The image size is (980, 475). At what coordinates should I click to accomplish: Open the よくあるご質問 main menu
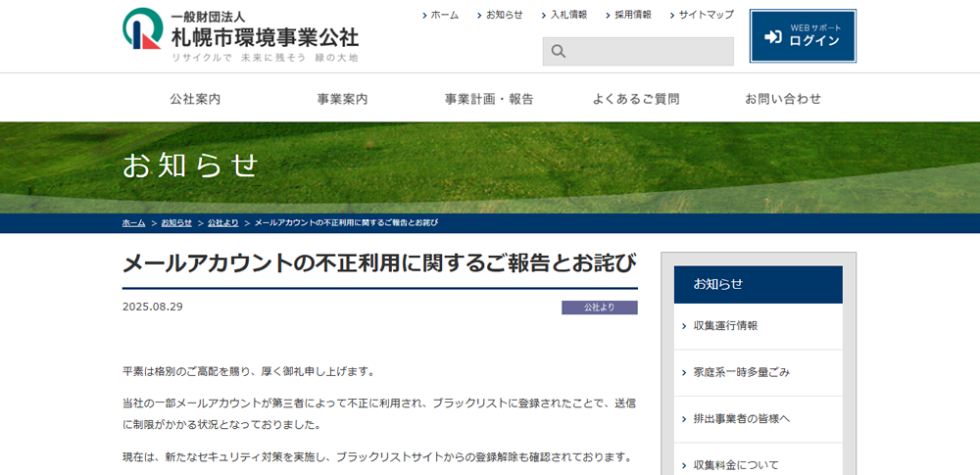636,99
